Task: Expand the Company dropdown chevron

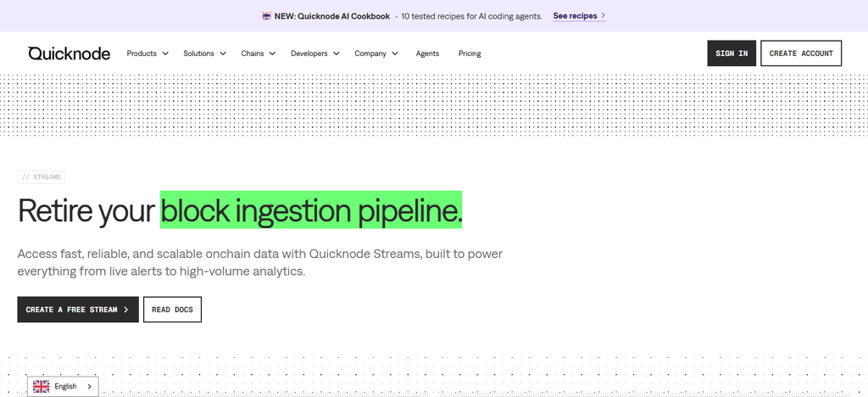Action: (x=395, y=53)
